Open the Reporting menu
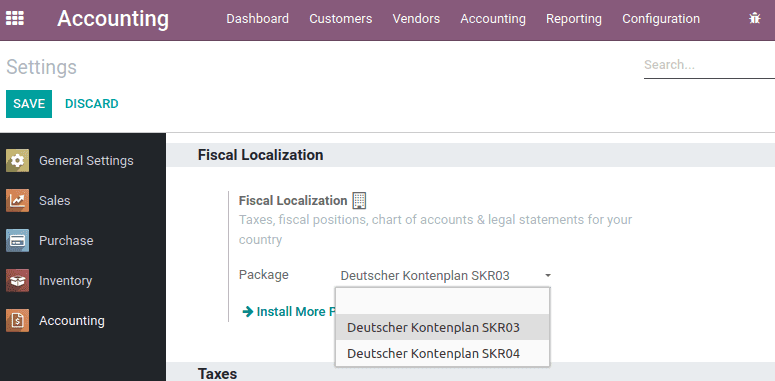Screen dimensions: 775x381 [x=574, y=19]
